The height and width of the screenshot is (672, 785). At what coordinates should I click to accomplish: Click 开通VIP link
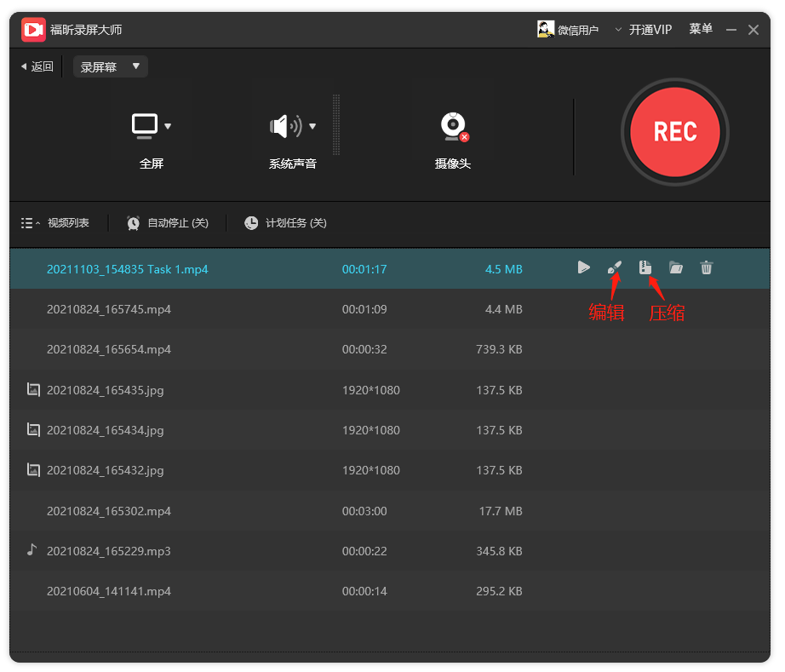(650, 30)
